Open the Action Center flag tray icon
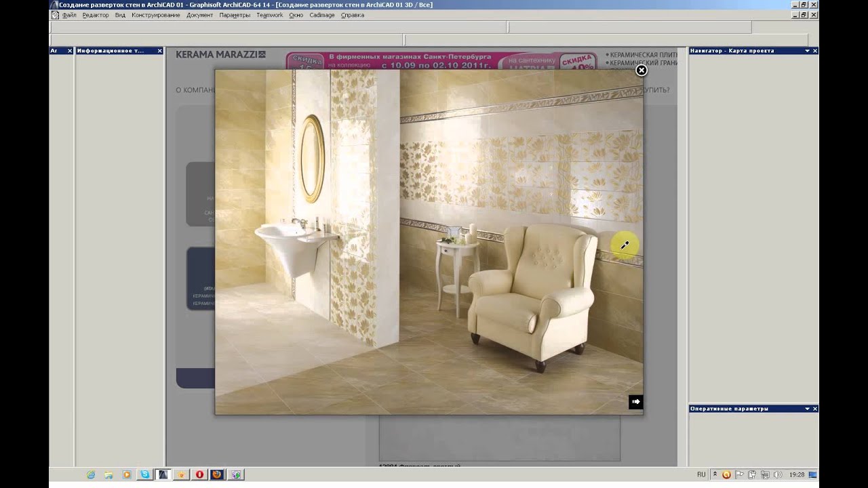This screenshot has height=488, width=868. coord(741,474)
